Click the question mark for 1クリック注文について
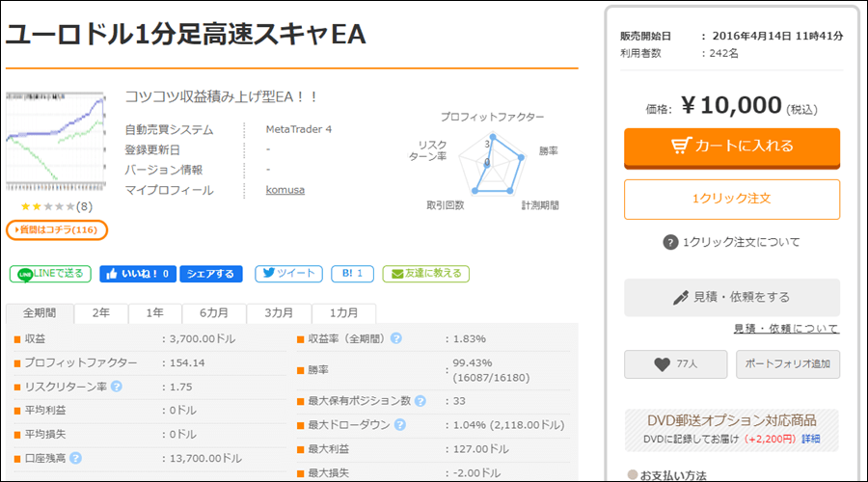Screen dimensions: 868x482 pyautogui.click(x=670, y=242)
